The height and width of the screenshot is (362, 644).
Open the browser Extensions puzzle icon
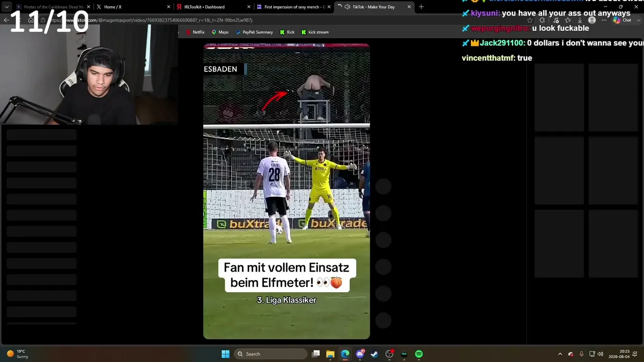click(x=542, y=20)
